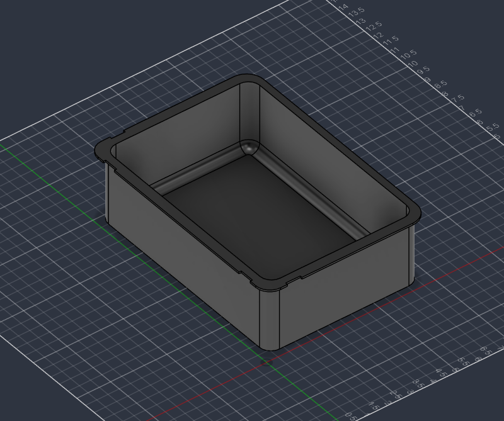The height and width of the screenshot is (421, 504).
Task: Click the origin point on the grid
Action: point(266,362)
